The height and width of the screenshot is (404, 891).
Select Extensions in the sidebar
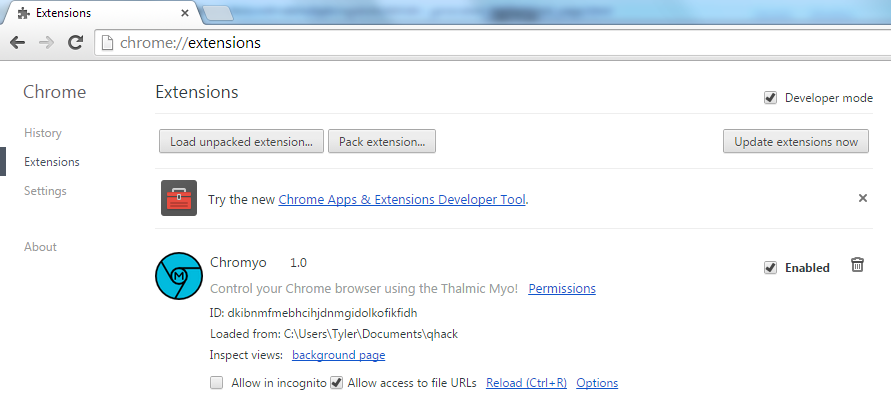click(52, 162)
